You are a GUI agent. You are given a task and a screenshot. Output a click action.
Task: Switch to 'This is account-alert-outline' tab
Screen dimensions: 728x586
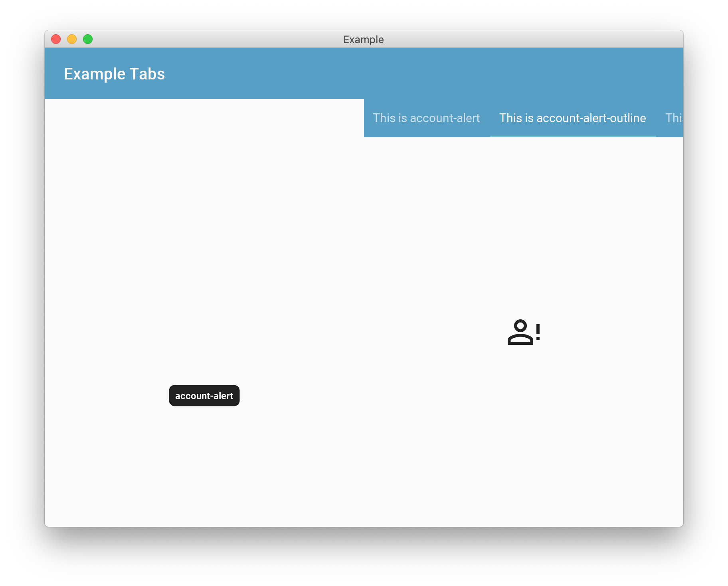click(x=572, y=118)
